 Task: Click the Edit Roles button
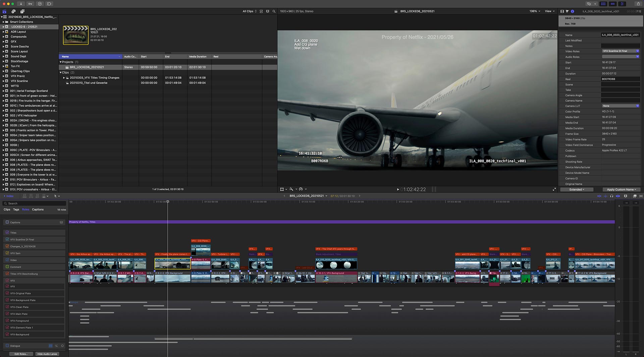(21, 354)
